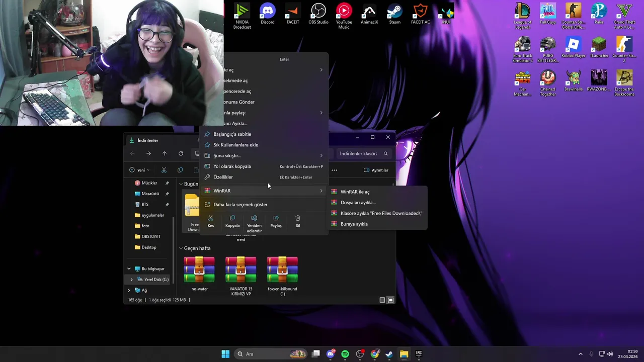The height and width of the screenshot is (362, 644).
Task: Expand the Ağ tree node
Action: (x=129, y=290)
